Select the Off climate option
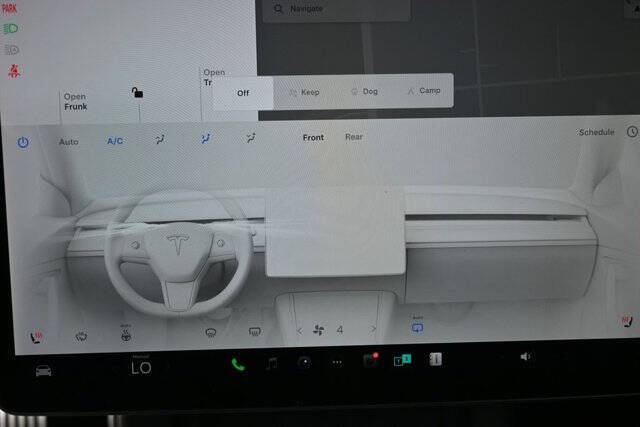This screenshot has height=427, width=640. tap(243, 93)
